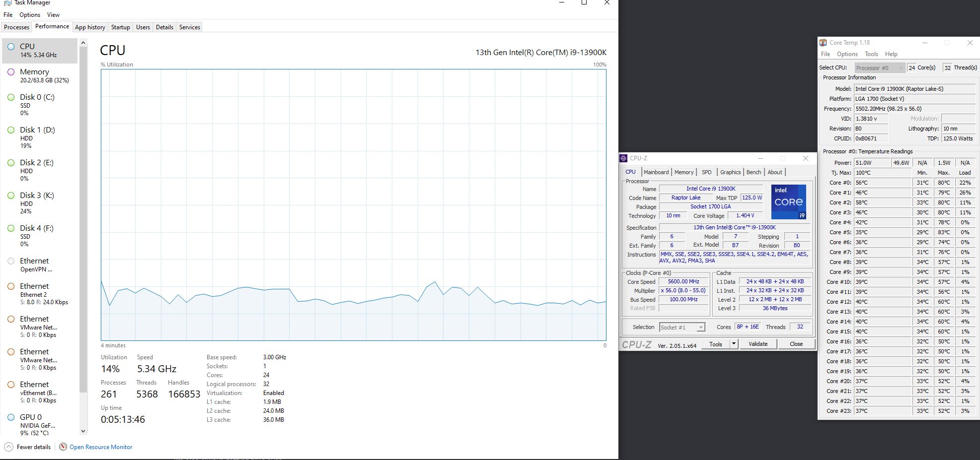This screenshot has width=980, height=460.
Task: Click the Threads 32 field in CPU-Z
Action: pyautogui.click(x=800, y=327)
